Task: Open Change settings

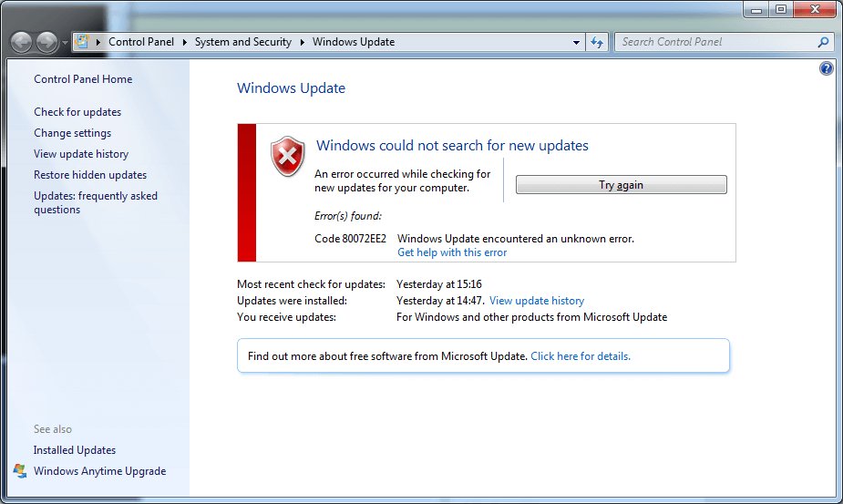Action: pyautogui.click(x=73, y=133)
